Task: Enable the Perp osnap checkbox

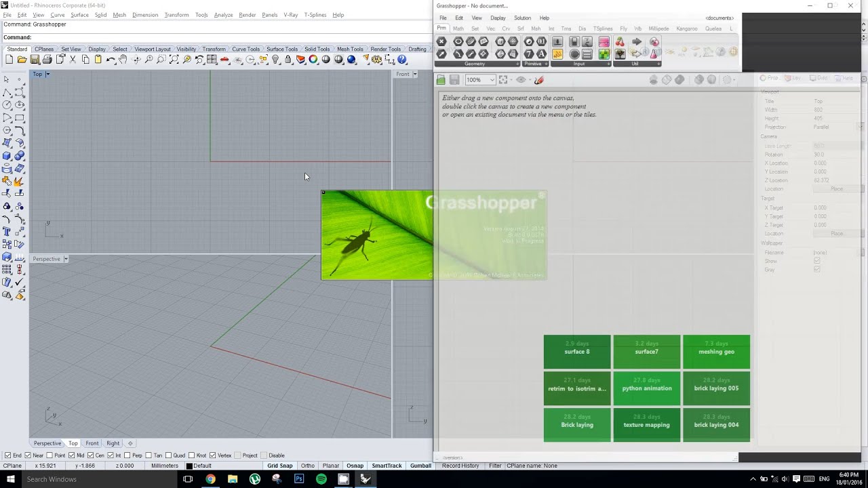Action: [127, 455]
